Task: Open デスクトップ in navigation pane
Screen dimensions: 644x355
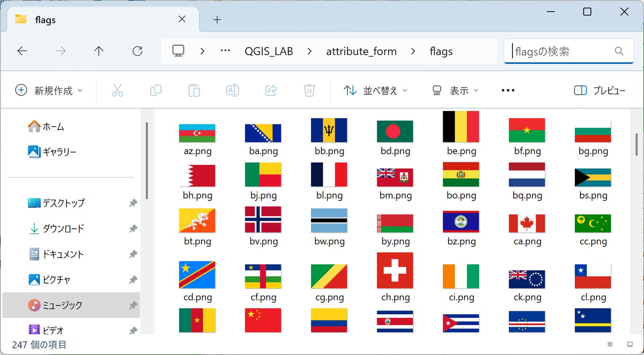Action: coord(56,203)
